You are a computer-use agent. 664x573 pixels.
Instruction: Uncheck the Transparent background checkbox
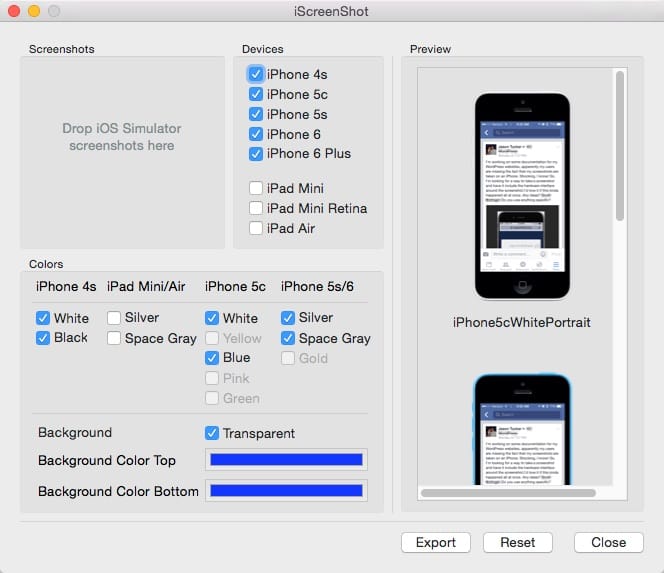click(x=212, y=433)
